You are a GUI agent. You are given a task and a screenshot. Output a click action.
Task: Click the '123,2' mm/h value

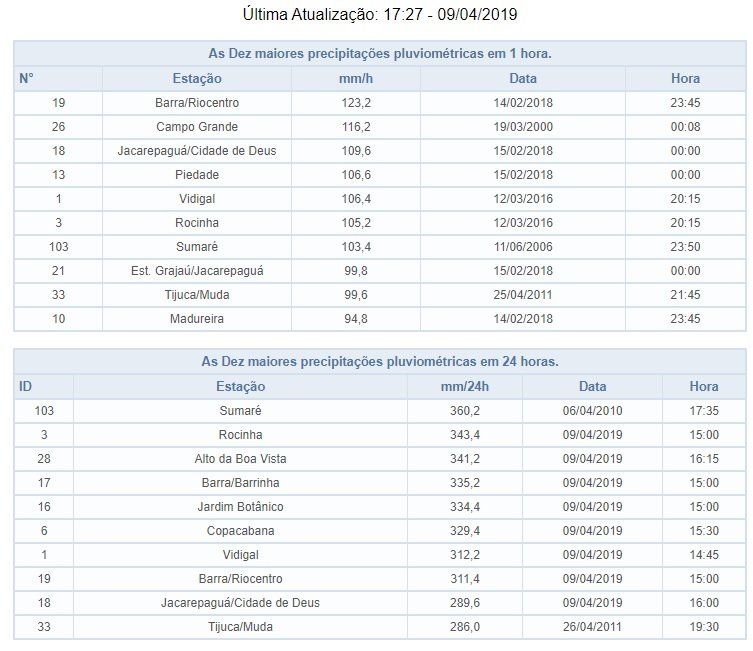356,103
